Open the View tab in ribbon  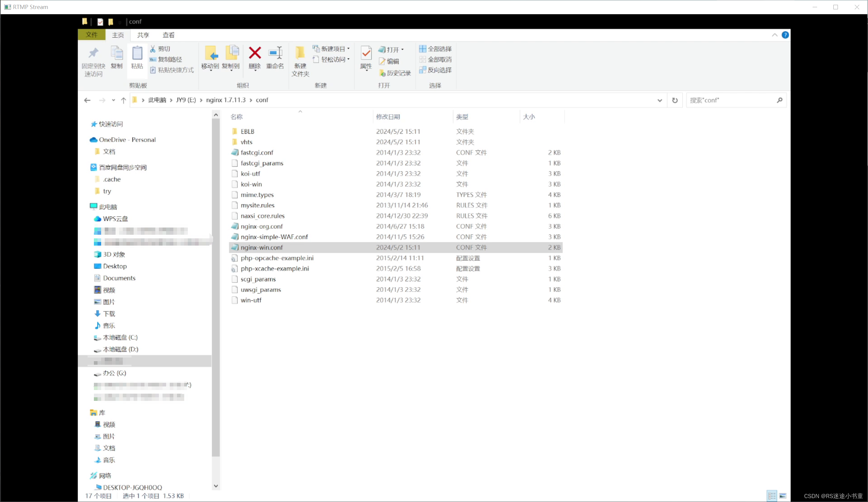click(x=169, y=35)
